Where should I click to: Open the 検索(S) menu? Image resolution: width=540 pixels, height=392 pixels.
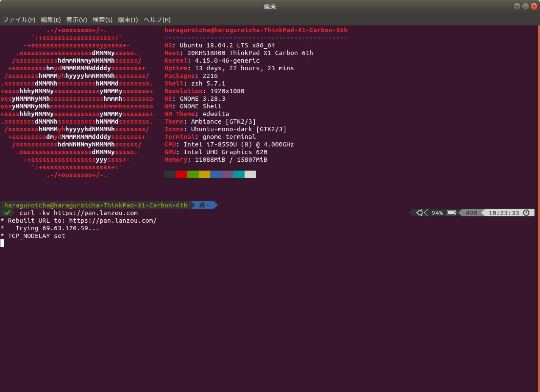click(103, 20)
